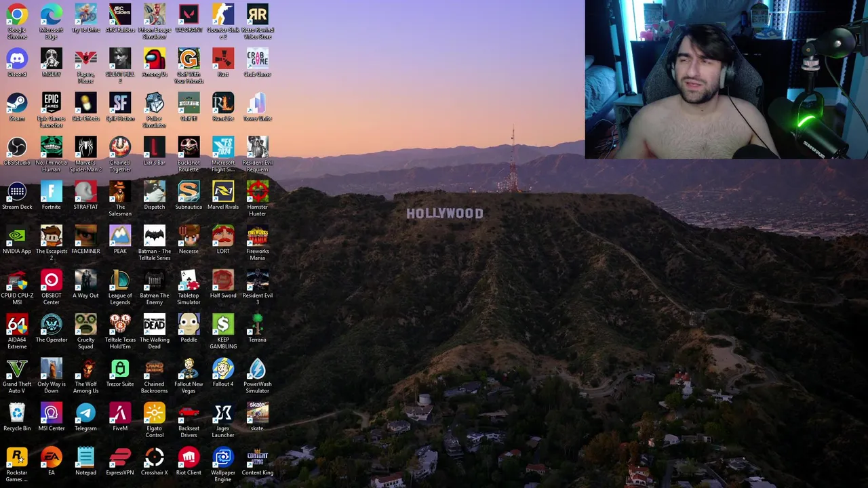Click the League of Legends icon
The image size is (868, 488).
click(x=120, y=280)
